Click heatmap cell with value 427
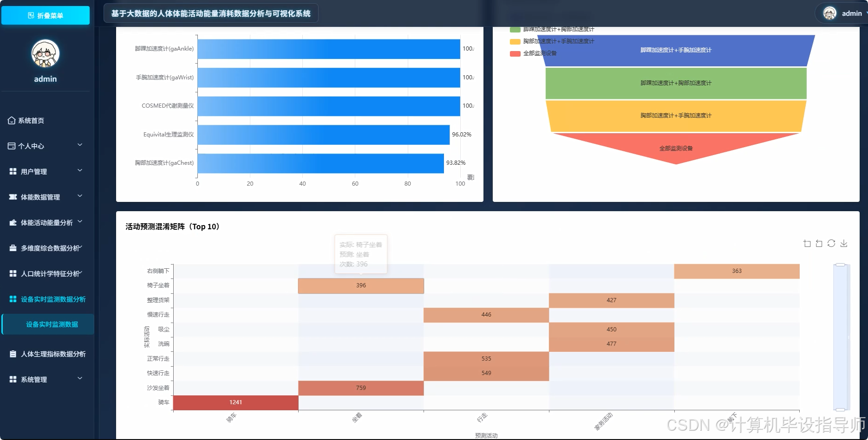Viewport: 868px width, 440px height. tap(612, 300)
